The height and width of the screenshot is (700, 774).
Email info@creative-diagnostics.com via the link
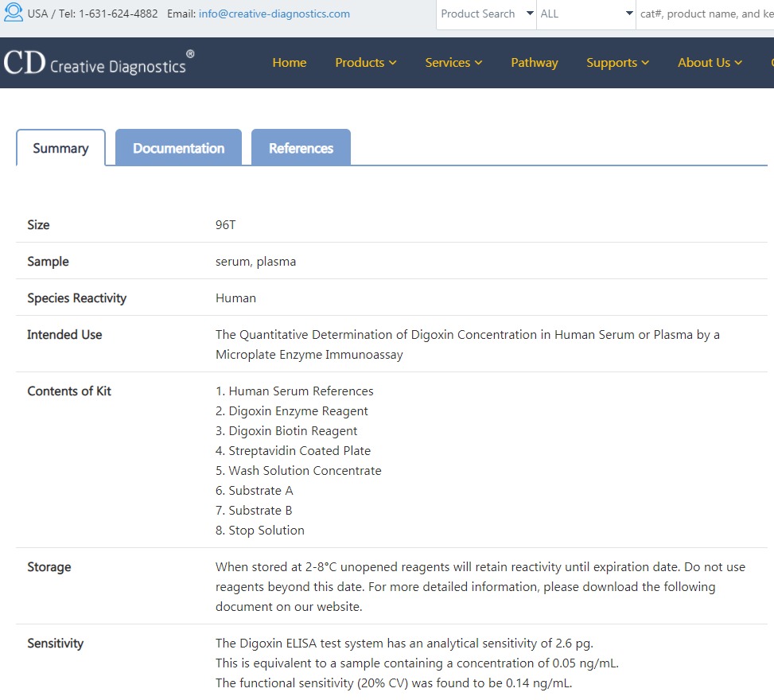274,14
